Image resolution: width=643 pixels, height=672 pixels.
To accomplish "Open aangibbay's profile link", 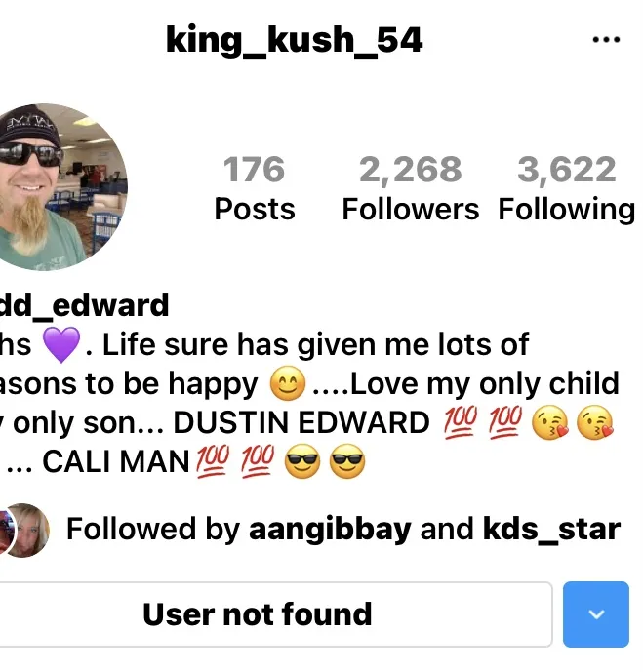I will [330, 530].
